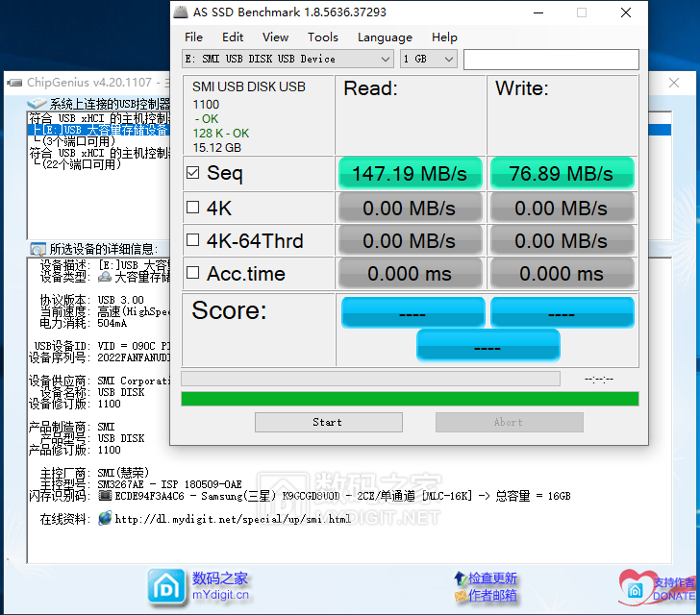Expand the 1 GB test size dropdown
The width and height of the screenshot is (700, 615).
(449, 59)
